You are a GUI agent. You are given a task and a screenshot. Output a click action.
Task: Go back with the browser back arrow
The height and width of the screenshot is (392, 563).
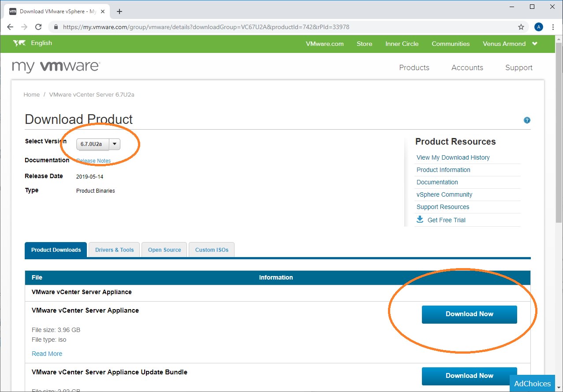[x=10, y=27]
